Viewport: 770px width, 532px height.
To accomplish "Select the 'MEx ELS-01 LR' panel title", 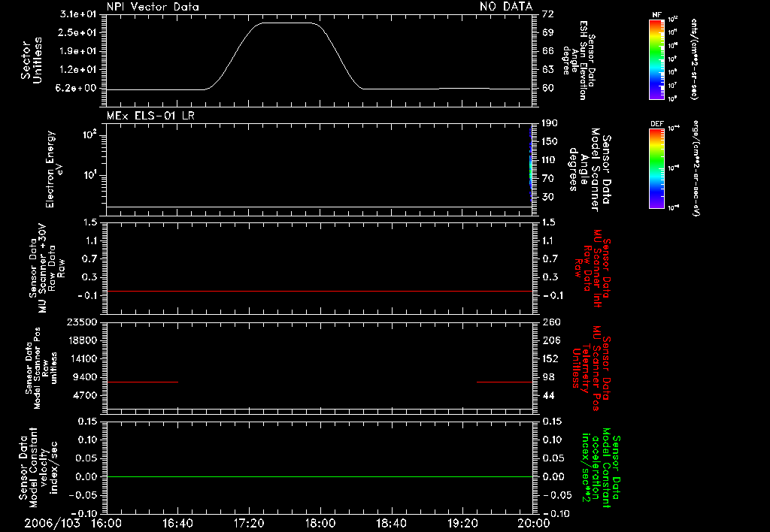I will (x=150, y=116).
